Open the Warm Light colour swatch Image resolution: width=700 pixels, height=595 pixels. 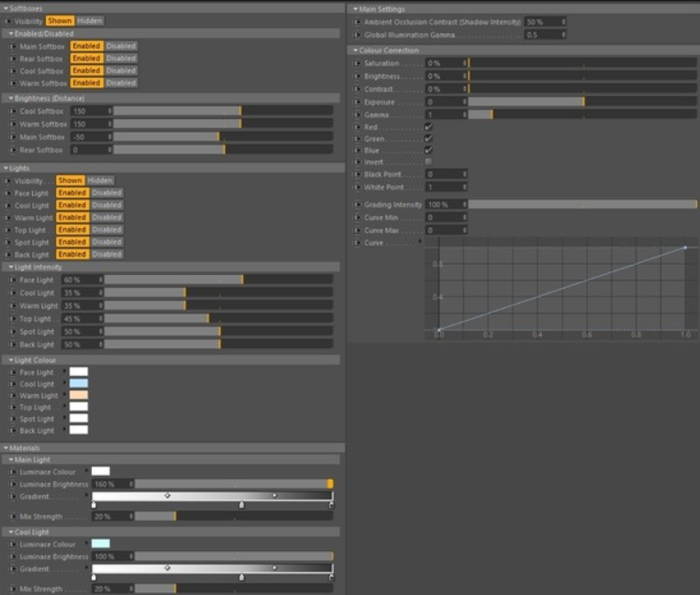[79, 395]
